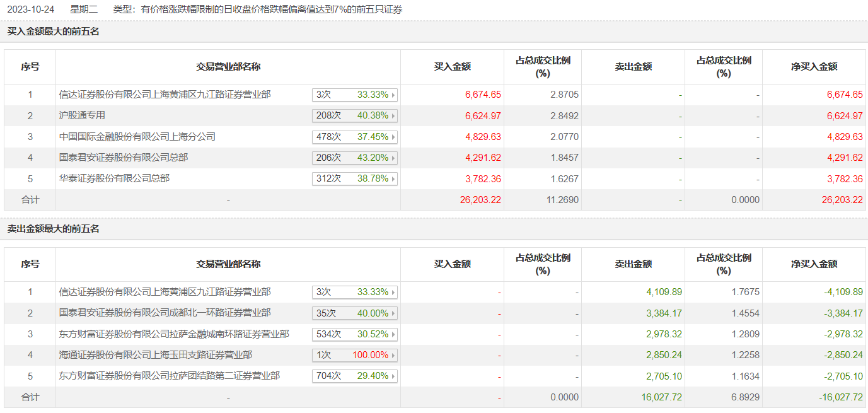Screen dimensions: 868x413
Task: Select the 买入金额最大的前五名 section heading
Action: pyautogui.click(x=54, y=31)
